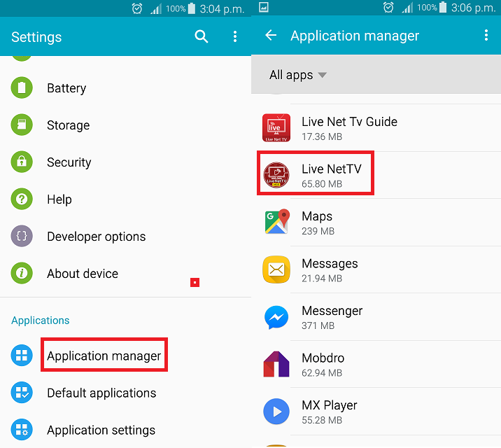
Task: Select Live Net Tv Guide app
Action: click(x=376, y=128)
